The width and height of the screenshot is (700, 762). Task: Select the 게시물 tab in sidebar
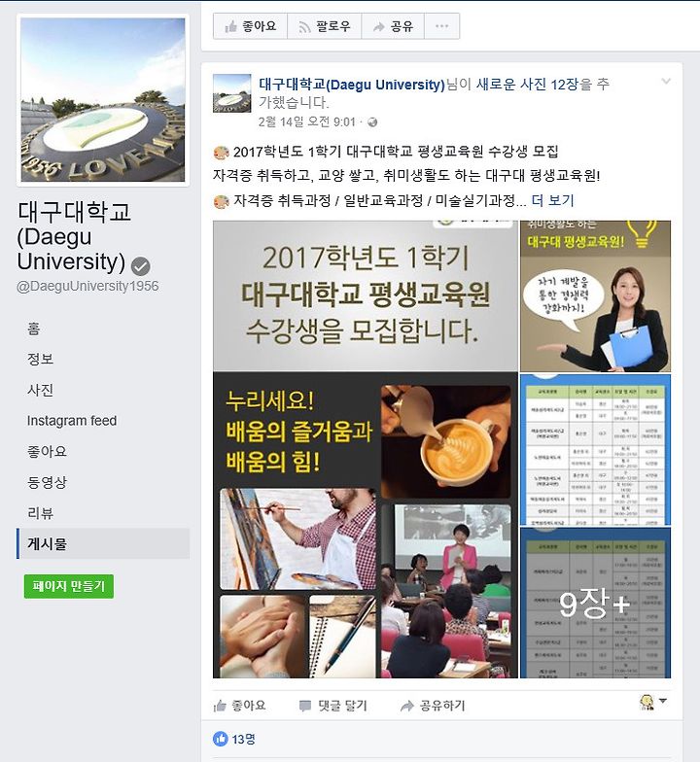coord(103,544)
